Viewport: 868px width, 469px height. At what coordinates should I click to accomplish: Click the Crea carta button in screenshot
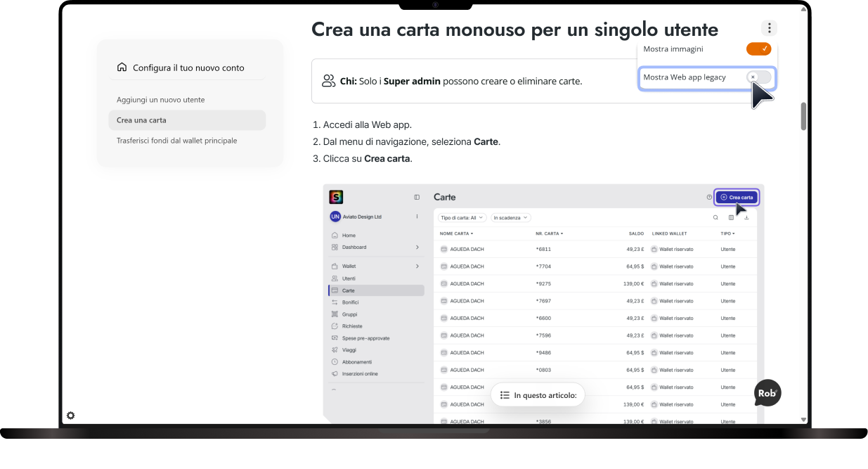737,197
